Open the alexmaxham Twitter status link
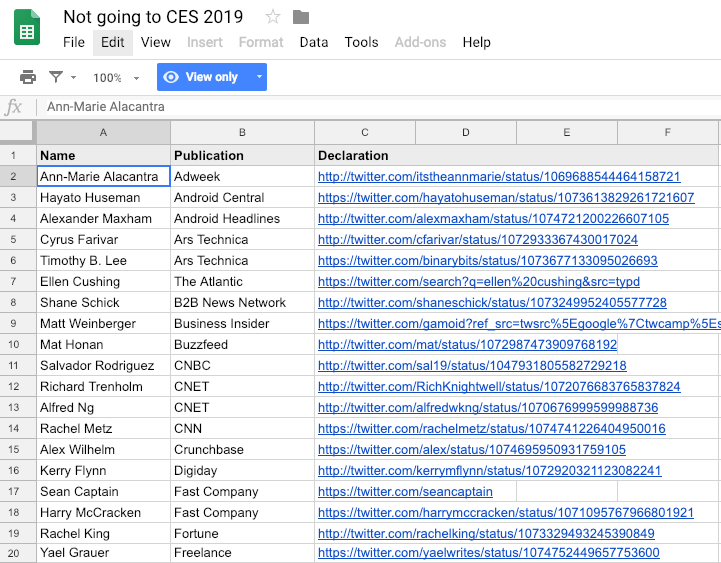Image resolution: width=721 pixels, height=563 pixels. pyautogui.click(x=493, y=218)
